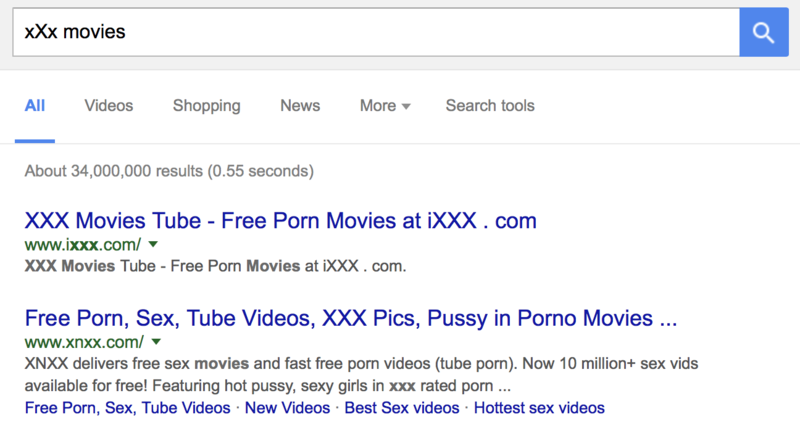The width and height of the screenshot is (800, 438).
Task: Open the second result's blue title link
Action: tap(351, 318)
